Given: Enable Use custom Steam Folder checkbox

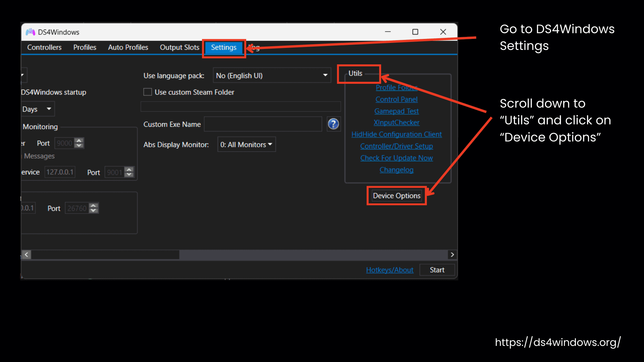Looking at the screenshot, I should (148, 92).
